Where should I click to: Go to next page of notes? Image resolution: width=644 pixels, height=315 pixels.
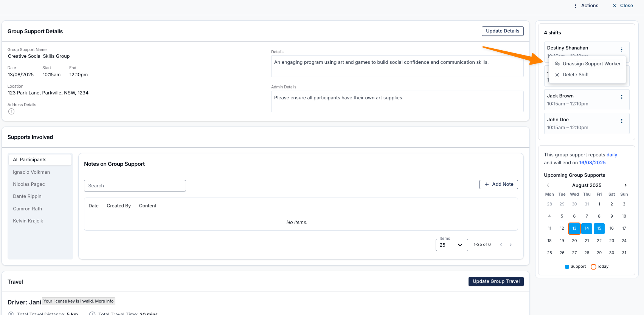tap(511, 245)
